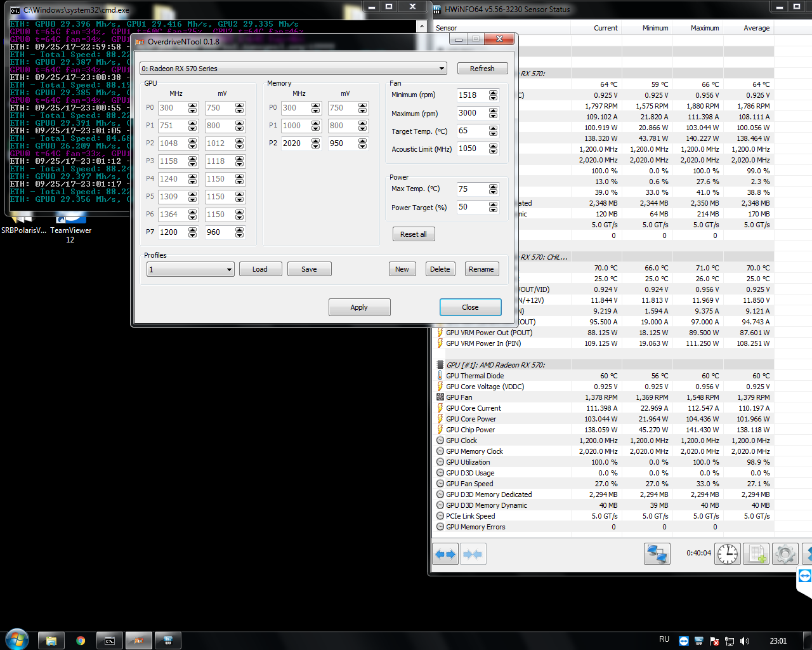This screenshot has width=812, height=650.
Task: Click the Power Max Temp field showing 75
Action: pyautogui.click(x=473, y=189)
